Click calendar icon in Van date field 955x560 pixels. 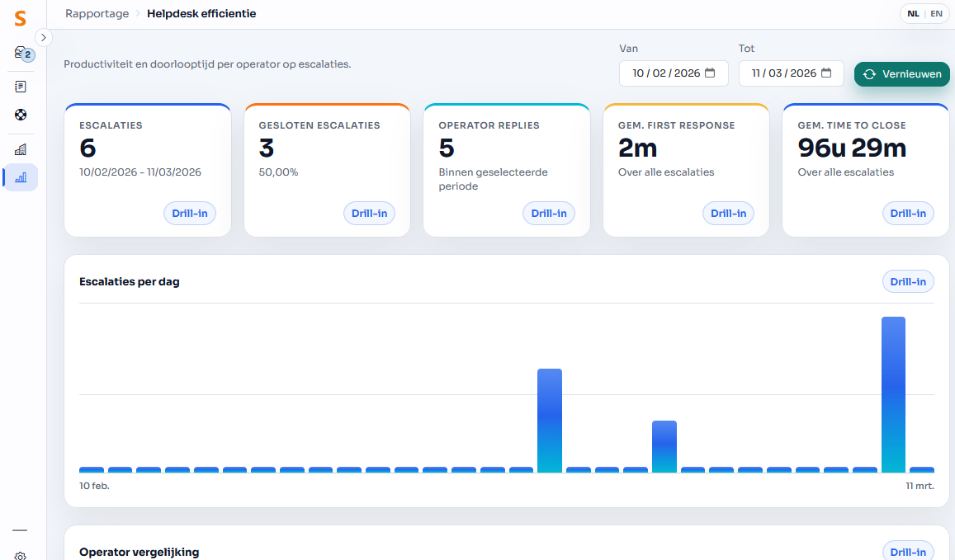(x=711, y=73)
